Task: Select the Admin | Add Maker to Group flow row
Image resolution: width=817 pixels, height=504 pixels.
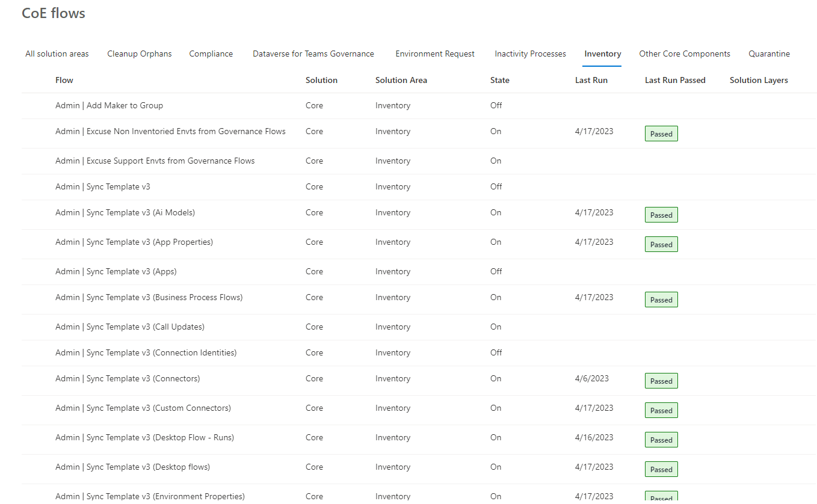Action: pyautogui.click(x=109, y=105)
